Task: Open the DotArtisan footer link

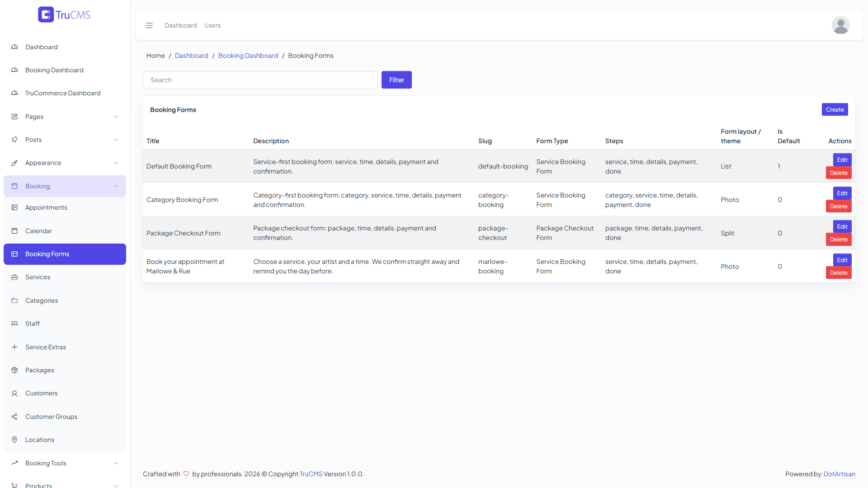Action: [x=839, y=474]
